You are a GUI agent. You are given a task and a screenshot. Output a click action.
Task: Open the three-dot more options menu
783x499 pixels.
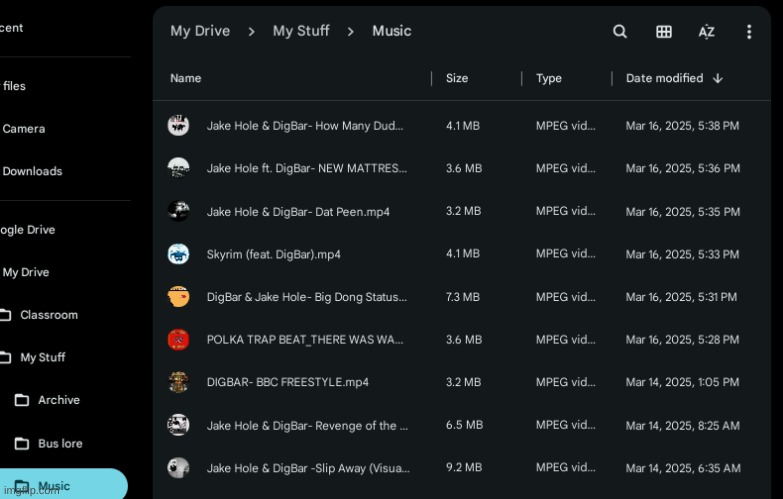click(x=749, y=32)
